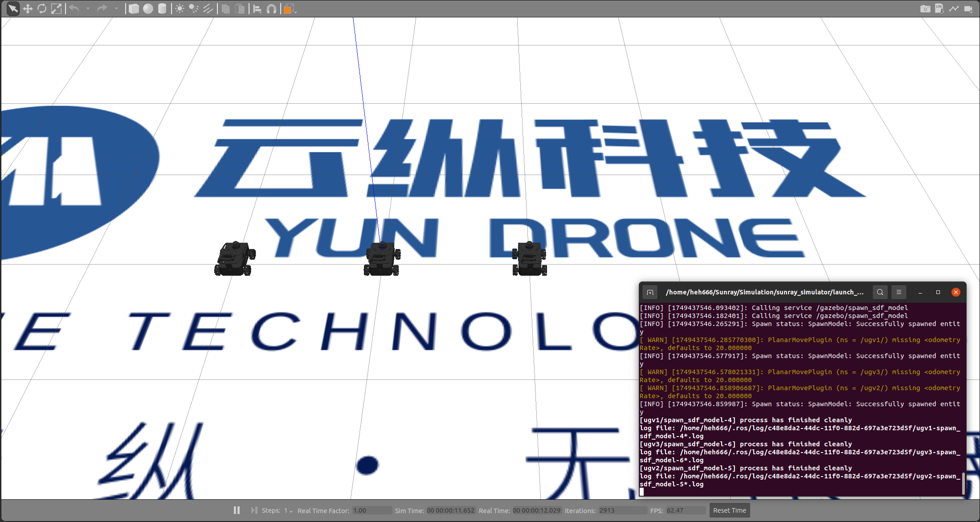Open a new terminal tab

coord(650,292)
